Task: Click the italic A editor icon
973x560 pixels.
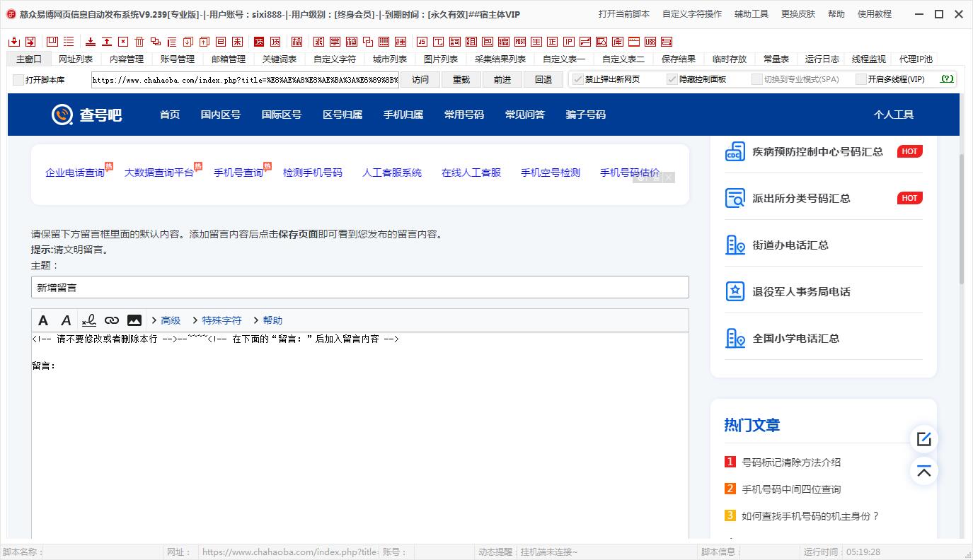Action: coord(66,320)
